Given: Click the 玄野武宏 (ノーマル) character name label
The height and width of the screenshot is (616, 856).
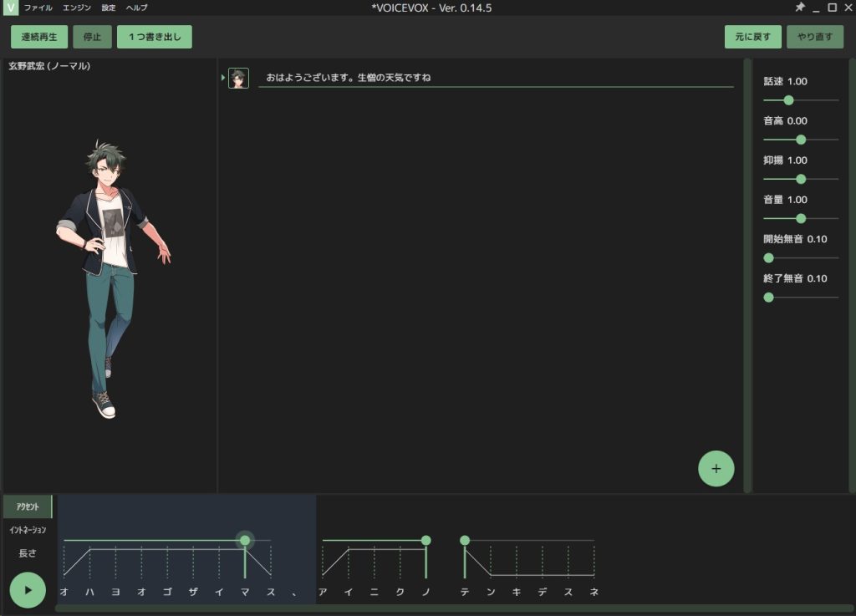Looking at the screenshot, I should click(x=49, y=66).
